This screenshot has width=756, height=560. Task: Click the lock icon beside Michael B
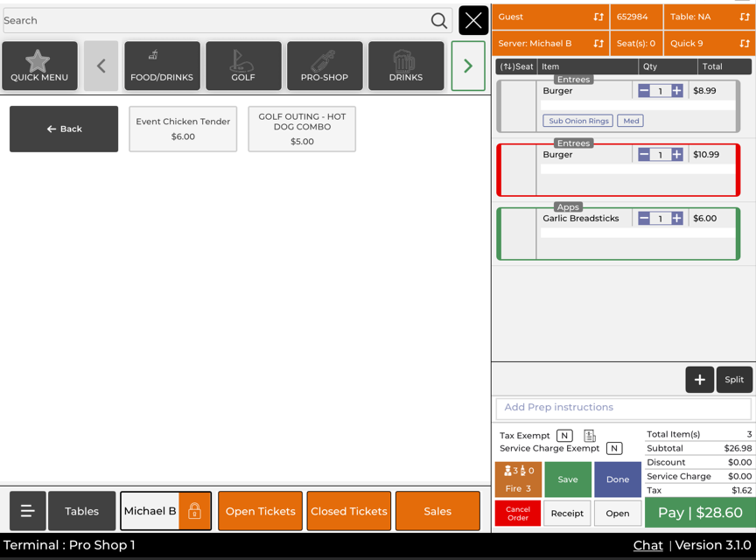(194, 511)
